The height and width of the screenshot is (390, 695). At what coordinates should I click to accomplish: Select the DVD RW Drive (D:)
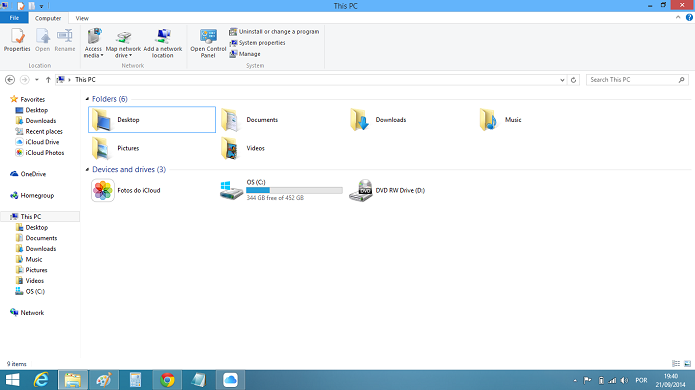(x=387, y=191)
